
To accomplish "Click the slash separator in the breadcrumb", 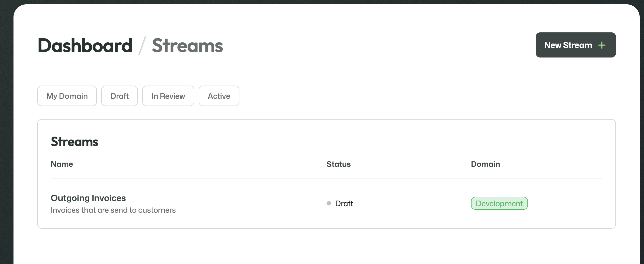I will (x=142, y=45).
